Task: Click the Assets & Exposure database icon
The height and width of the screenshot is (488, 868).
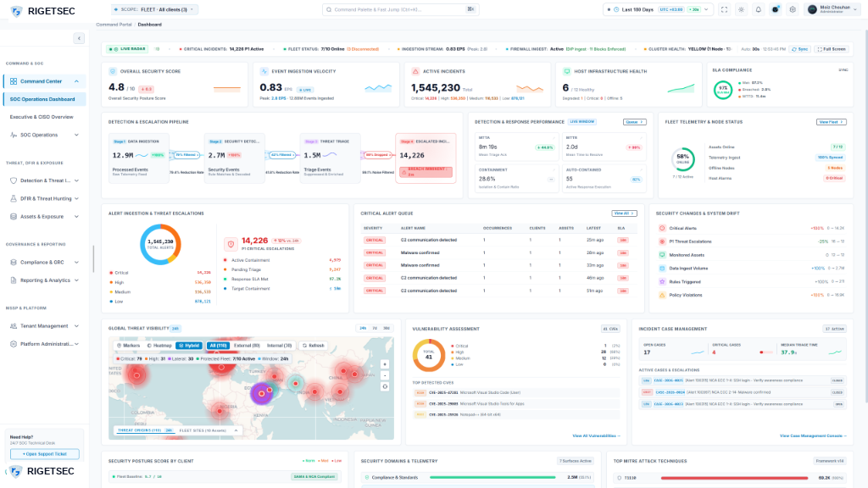Action: (14, 216)
